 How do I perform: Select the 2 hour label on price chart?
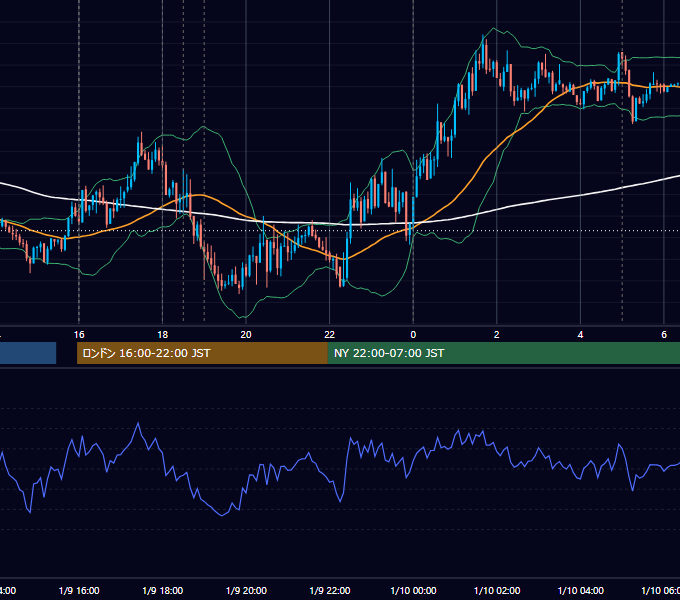[x=497, y=334]
